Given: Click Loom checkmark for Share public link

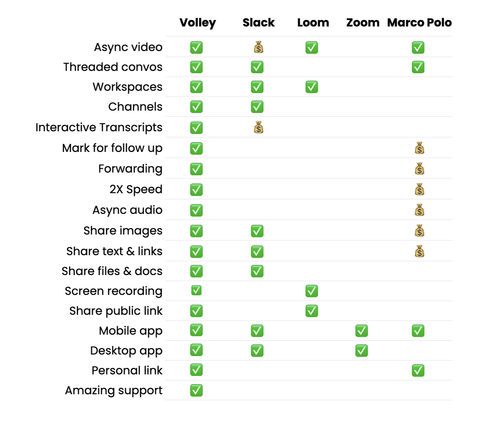Looking at the screenshot, I should pos(312,311).
